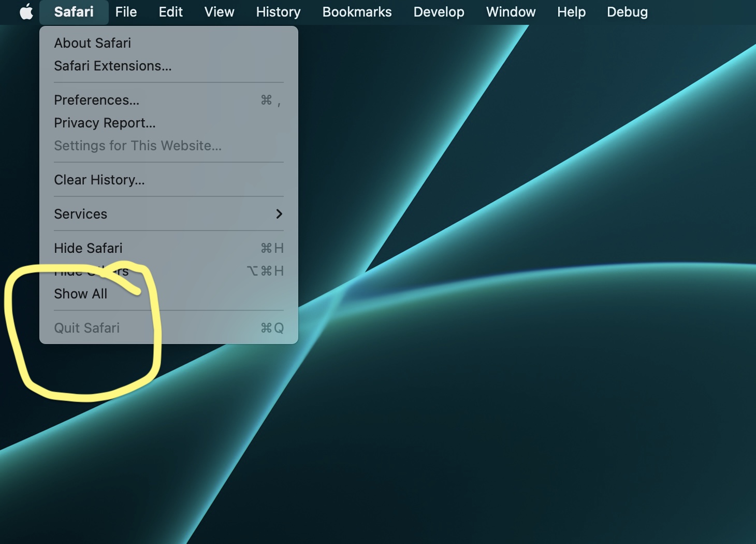The image size is (756, 544).
Task: Open the File menu
Action: tap(126, 12)
